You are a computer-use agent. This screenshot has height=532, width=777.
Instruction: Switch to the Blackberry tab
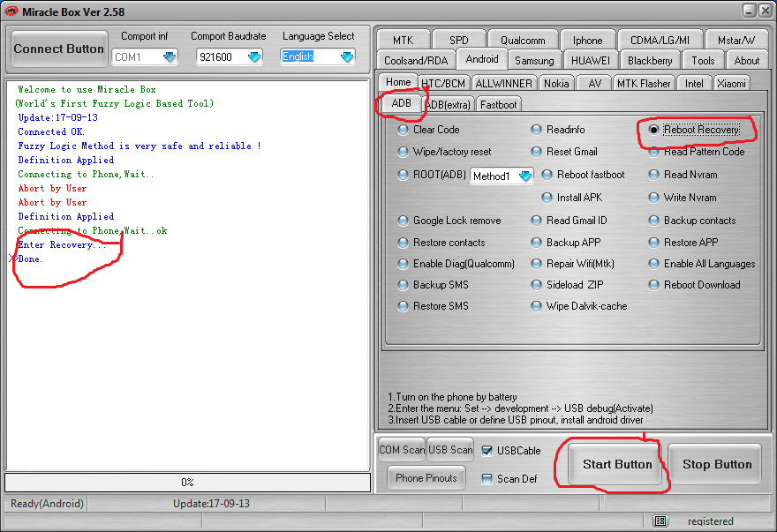click(x=650, y=60)
